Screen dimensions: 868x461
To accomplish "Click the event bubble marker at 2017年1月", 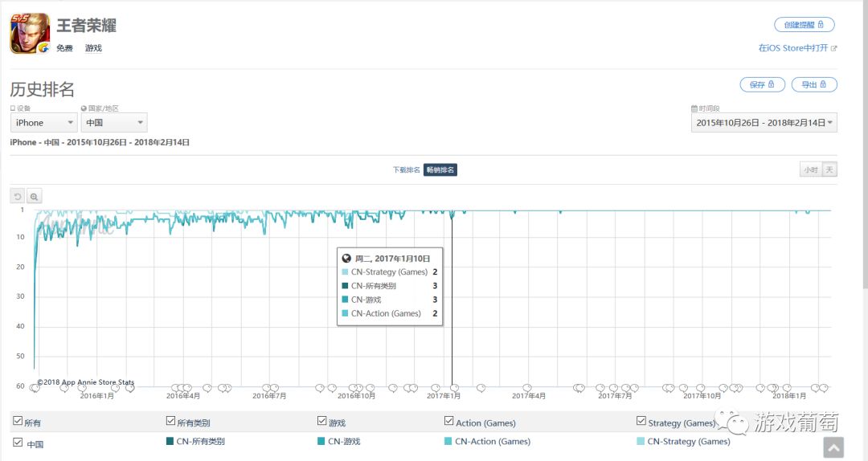I will (454, 388).
